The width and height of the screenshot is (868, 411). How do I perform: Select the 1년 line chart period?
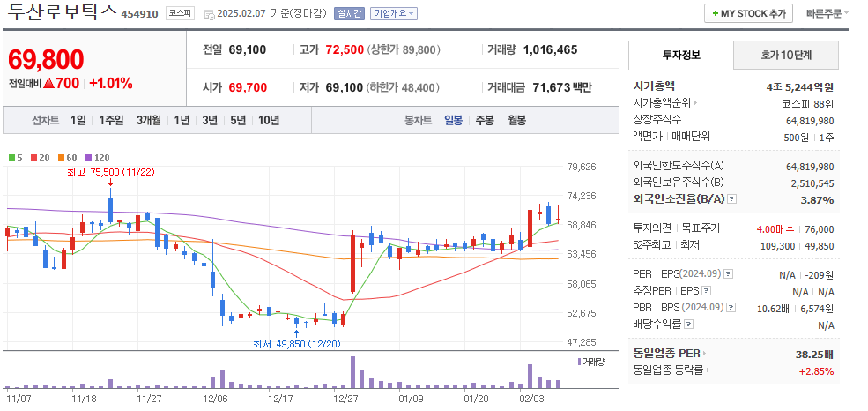coord(182,120)
